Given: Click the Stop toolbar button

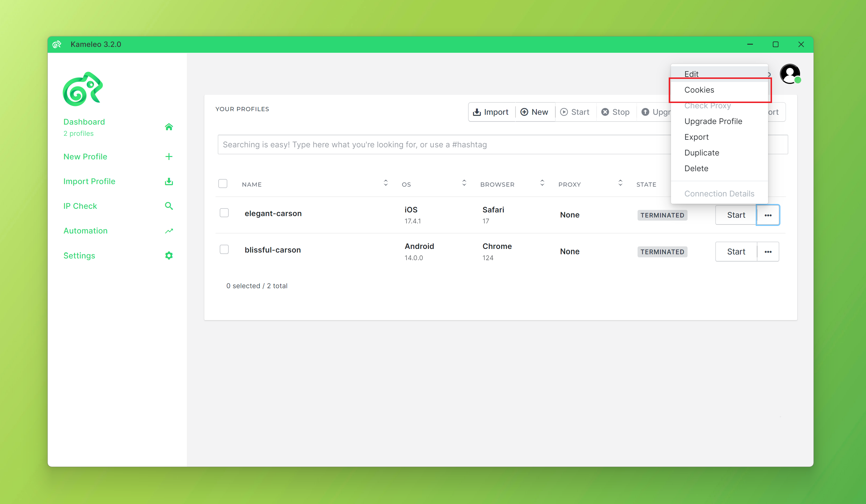Looking at the screenshot, I should pos(616,112).
